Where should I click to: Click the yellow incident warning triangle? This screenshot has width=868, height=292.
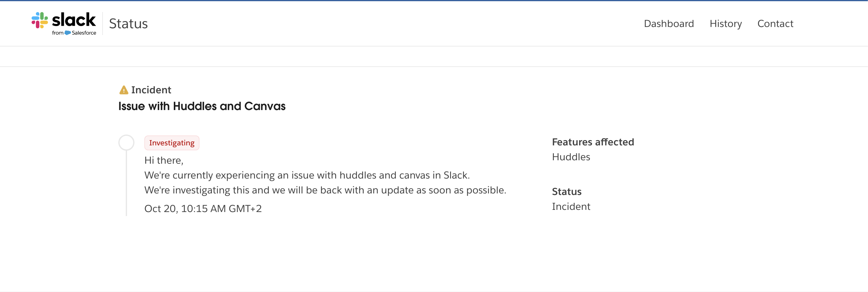(x=124, y=90)
